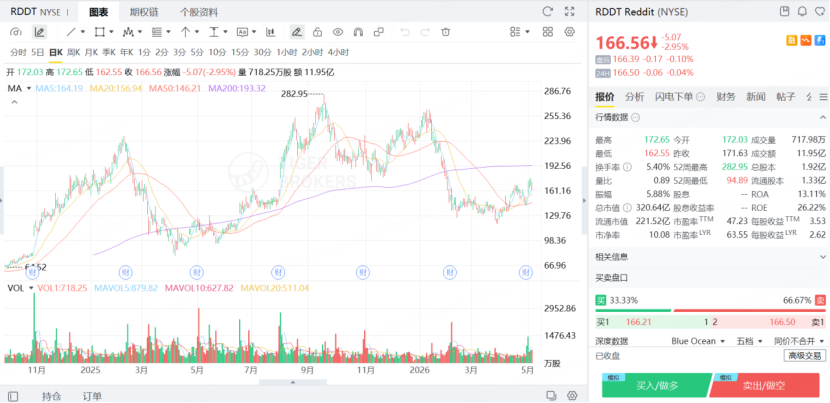
Task: Switch to the 图表 tab
Action: [x=98, y=12]
